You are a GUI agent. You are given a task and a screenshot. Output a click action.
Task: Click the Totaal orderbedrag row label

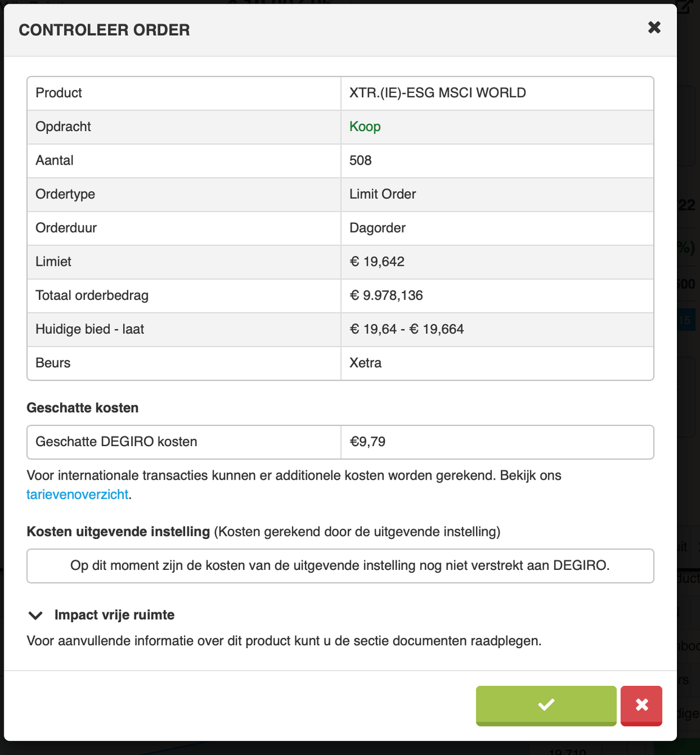[92, 296]
